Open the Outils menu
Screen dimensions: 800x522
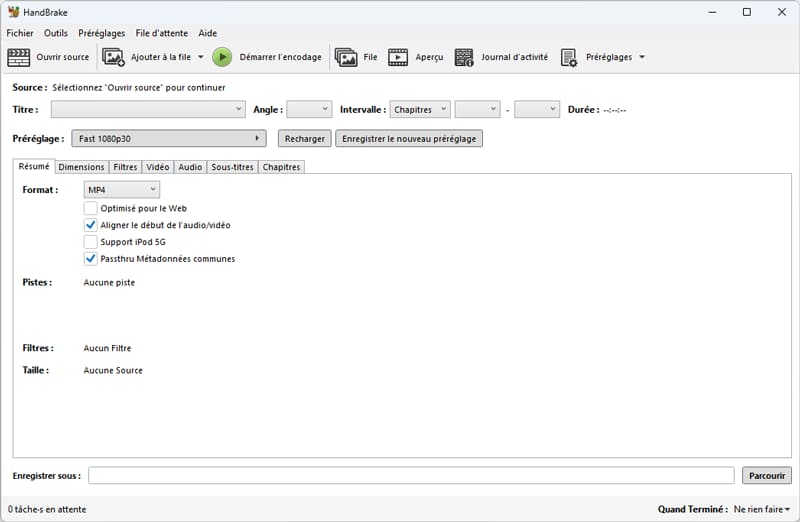(x=56, y=33)
